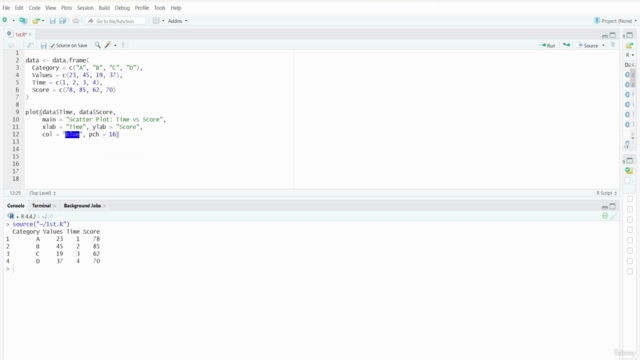Click the Go to file/function field
This screenshot has width=640, height=360.
(x=115, y=21)
